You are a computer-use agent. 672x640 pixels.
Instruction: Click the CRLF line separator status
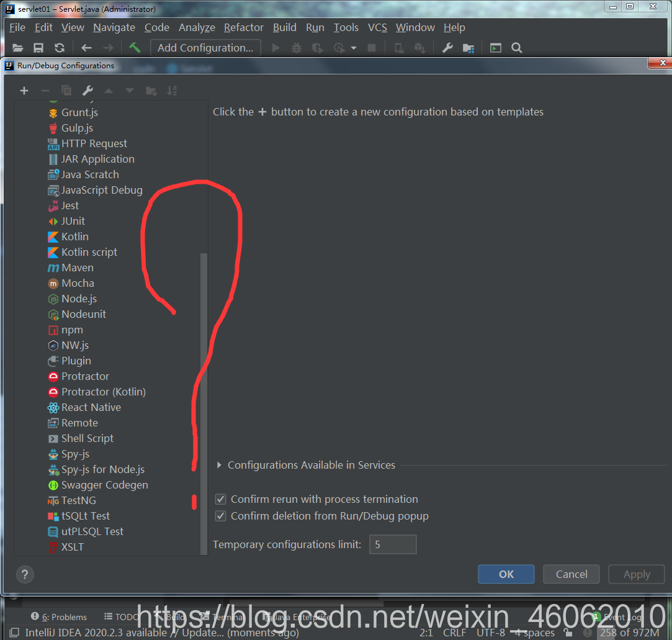click(x=454, y=633)
